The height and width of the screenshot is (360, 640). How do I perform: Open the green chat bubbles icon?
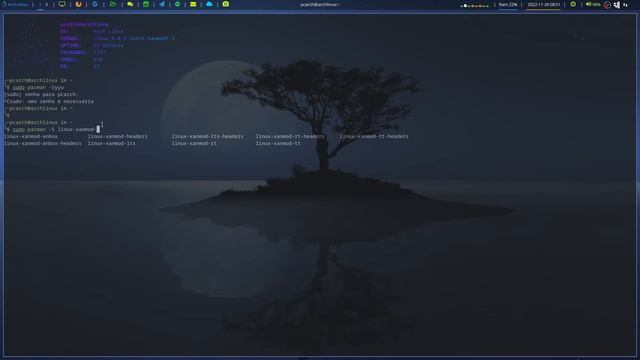pyautogui.click(x=130, y=4)
